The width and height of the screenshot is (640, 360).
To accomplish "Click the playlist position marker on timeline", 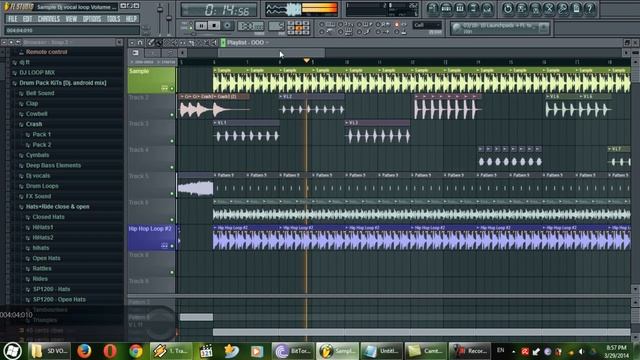I will point(307,61).
